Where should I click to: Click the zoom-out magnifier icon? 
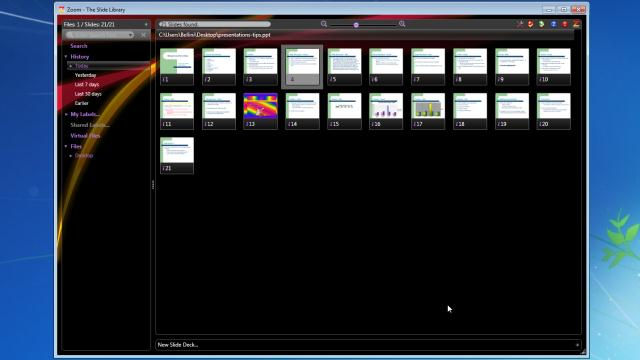pyautogui.click(x=324, y=24)
